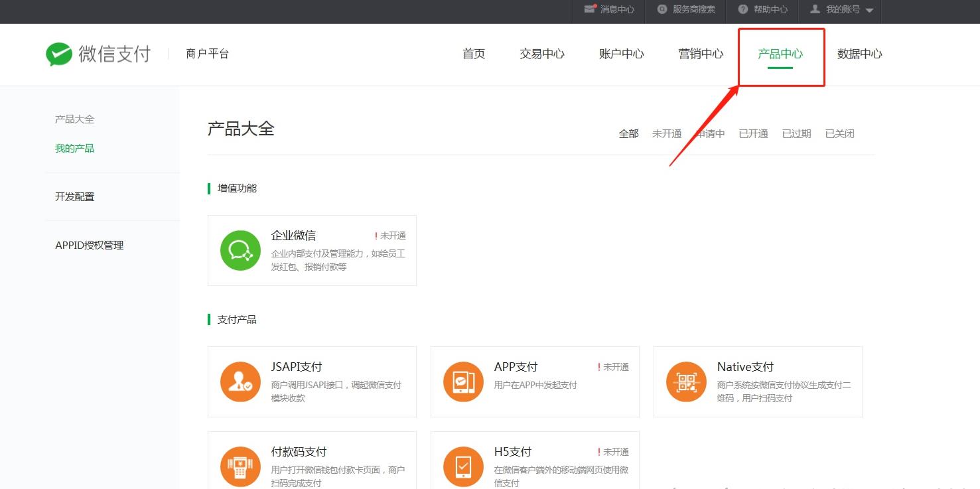Select 产品大全 sidebar heading

74,119
